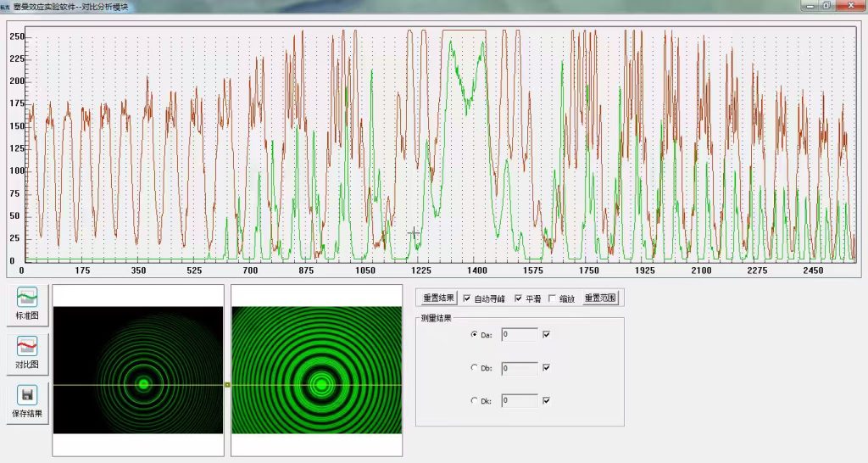Toggle the 自动寻峰 auto peak-finding checkbox
The image size is (868, 463).
pyautogui.click(x=467, y=298)
